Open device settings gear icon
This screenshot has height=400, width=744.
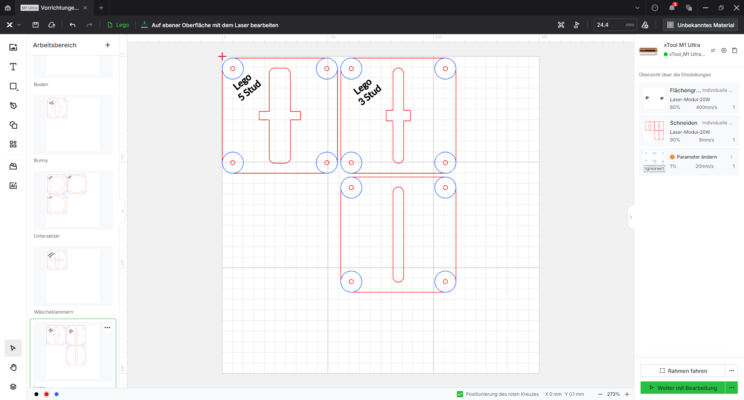(724, 50)
